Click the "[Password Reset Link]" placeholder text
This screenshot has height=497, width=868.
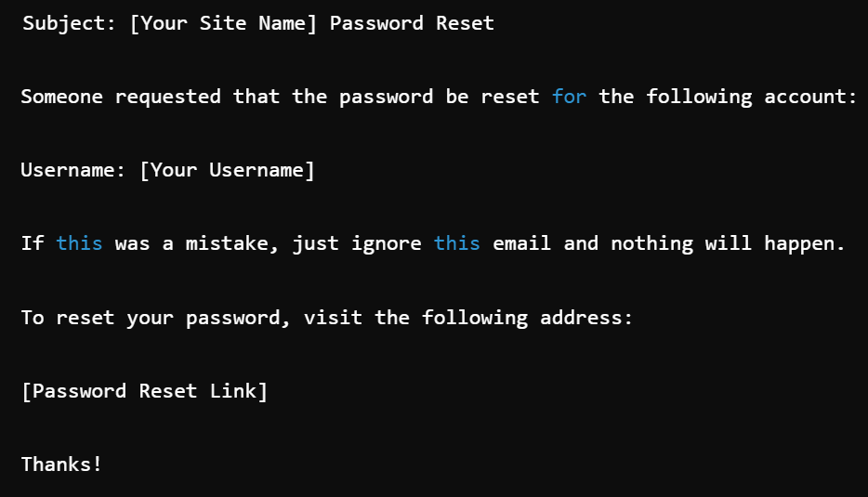point(144,391)
